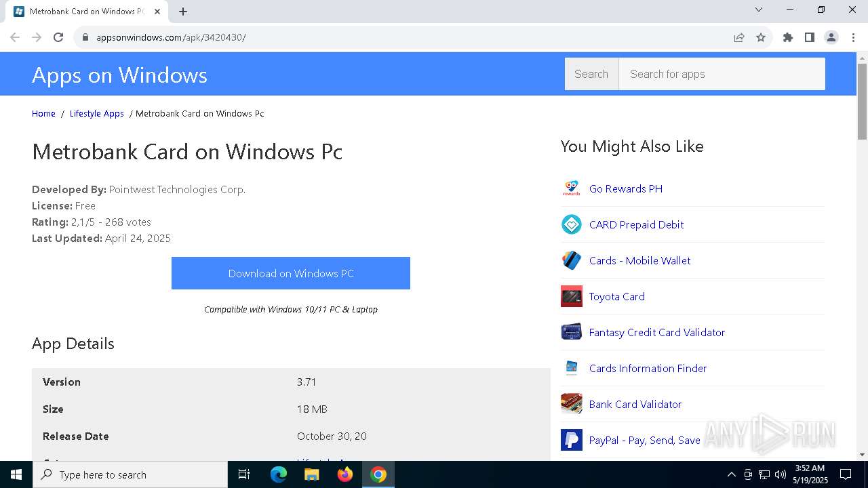Reload the current page

click(58, 37)
